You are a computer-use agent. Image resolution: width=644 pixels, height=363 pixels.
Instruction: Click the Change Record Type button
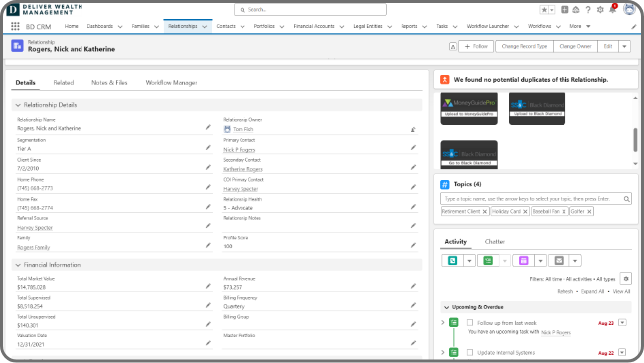tap(524, 47)
